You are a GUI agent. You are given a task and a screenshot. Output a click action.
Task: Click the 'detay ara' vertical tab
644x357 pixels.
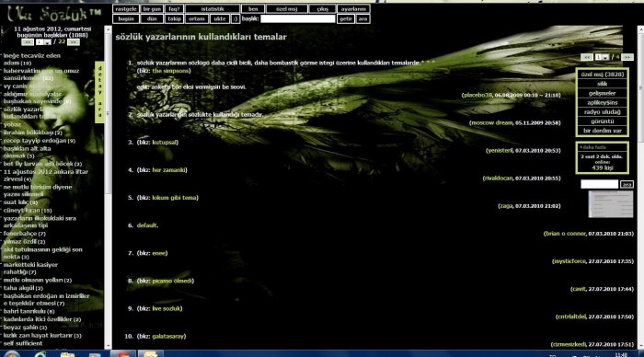(99, 92)
